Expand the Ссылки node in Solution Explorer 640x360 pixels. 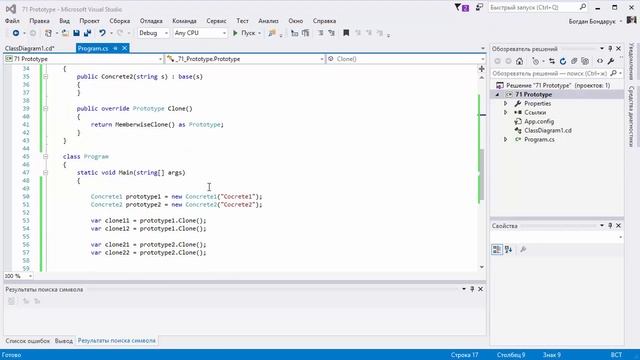505,113
